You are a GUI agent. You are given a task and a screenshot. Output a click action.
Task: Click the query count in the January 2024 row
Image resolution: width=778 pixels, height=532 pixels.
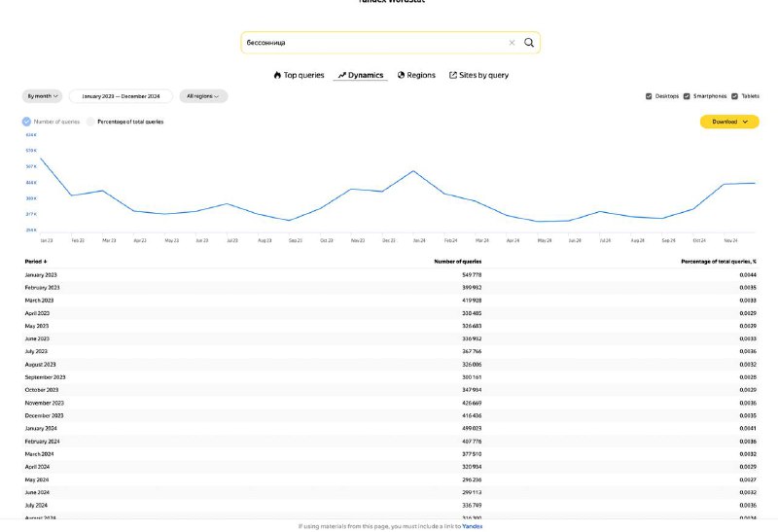pos(472,428)
